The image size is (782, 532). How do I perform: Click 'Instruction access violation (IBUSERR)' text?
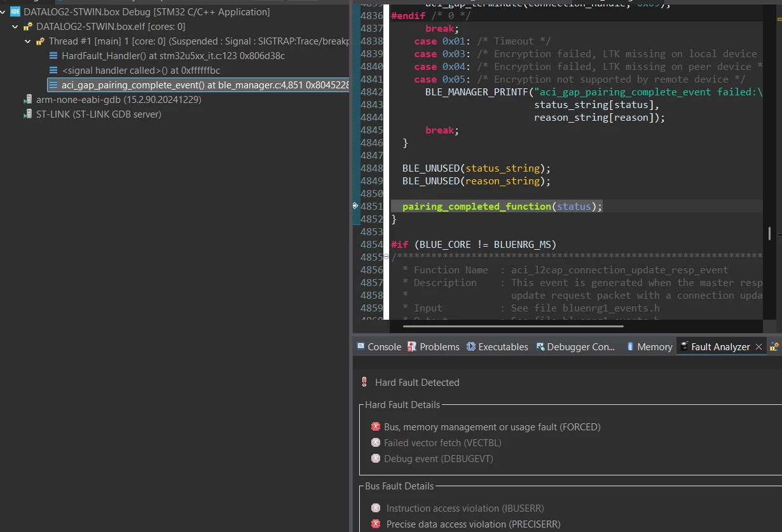tap(465, 508)
